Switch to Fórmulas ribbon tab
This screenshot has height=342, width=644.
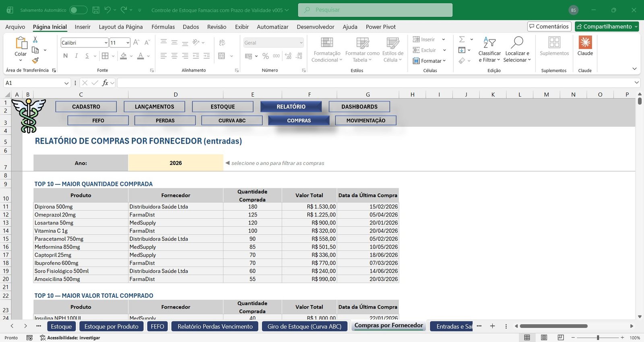pyautogui.click(x=163, y=27)
